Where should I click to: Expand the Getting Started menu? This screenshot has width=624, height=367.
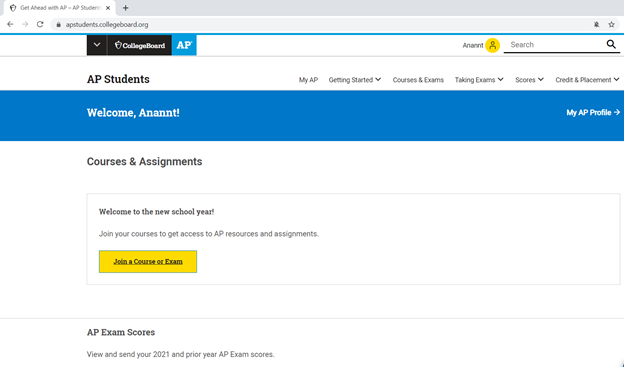355,80
